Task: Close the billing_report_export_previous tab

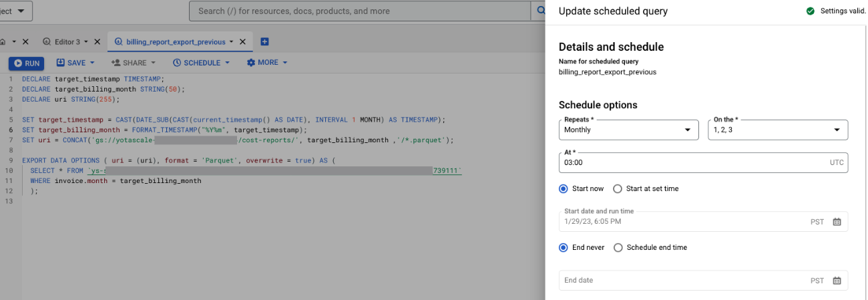Action: (242, 41)
